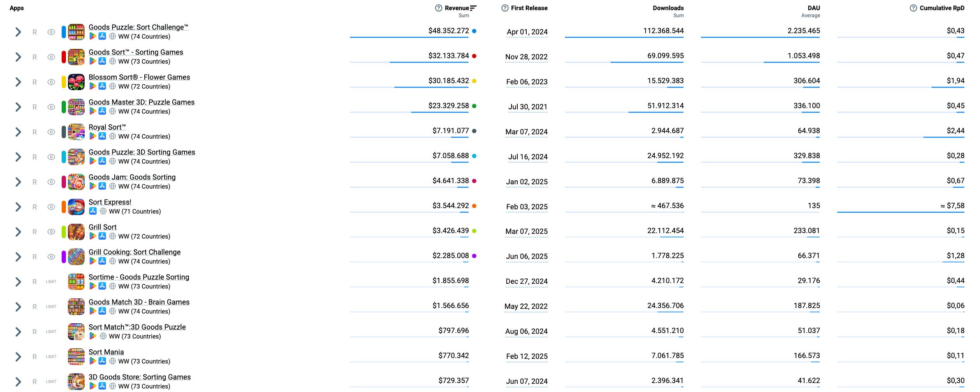Open App Store icon for 3D Goods Store

pos(102,386)
